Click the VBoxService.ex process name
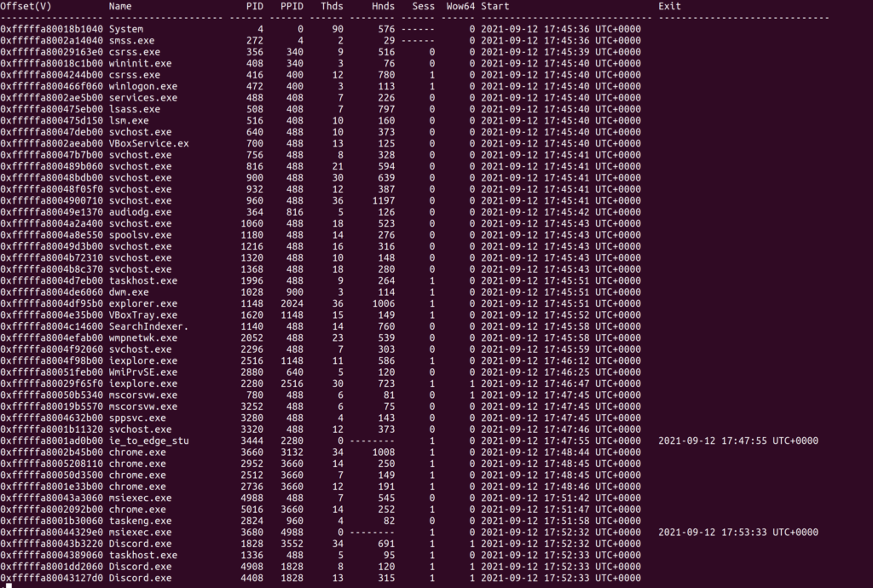Viewport: 873px width, 588px height. pyautogui.click(x=149, y=144)
